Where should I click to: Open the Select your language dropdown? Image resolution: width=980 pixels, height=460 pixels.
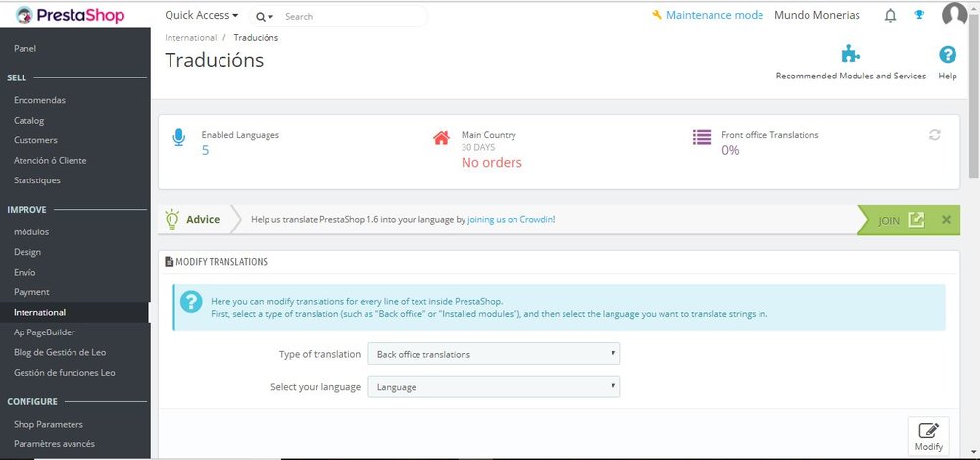click(x=494, y=386)
